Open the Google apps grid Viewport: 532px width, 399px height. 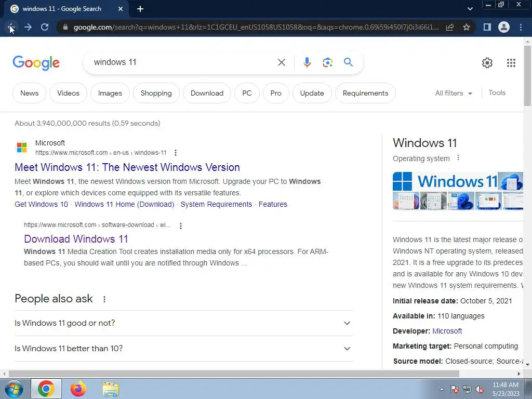click(x=511, y=63)
